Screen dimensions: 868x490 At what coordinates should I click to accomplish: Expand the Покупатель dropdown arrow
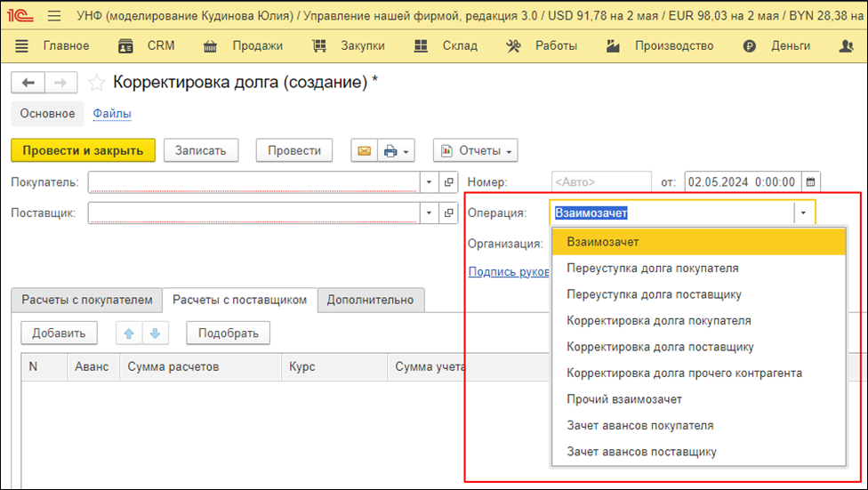pos(429,182)
